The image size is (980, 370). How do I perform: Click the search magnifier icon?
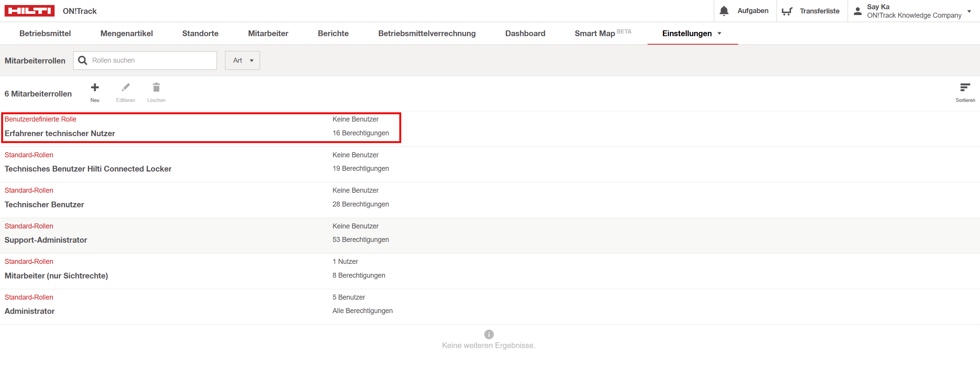82,60
